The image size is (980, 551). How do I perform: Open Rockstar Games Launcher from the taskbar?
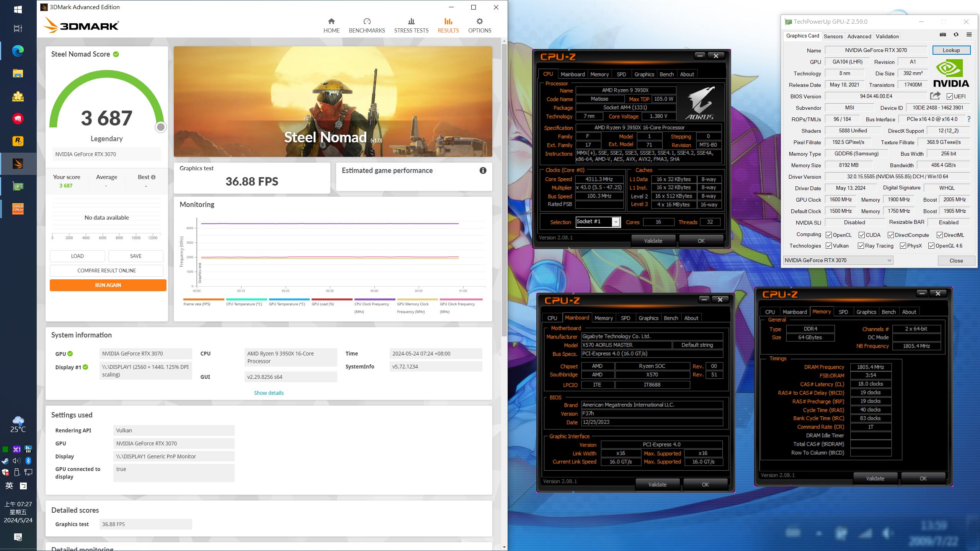click(18, 141)
